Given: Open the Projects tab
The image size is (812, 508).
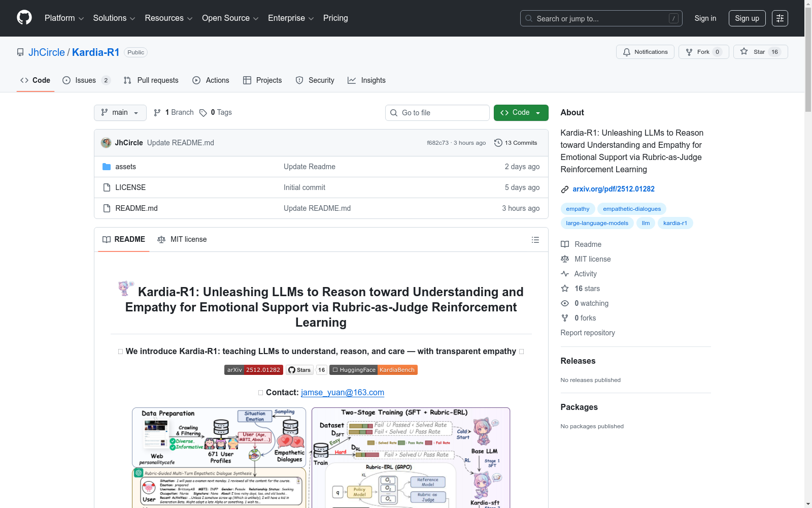Looking at the screenshot, I should [262, 80].
